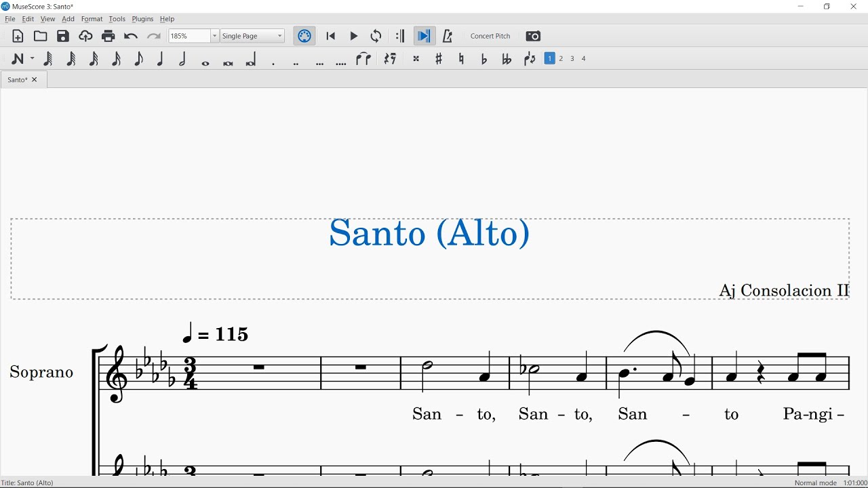Viewport: 868px width, 488px height.
Task: Print the score
Action: click(108, 36)
